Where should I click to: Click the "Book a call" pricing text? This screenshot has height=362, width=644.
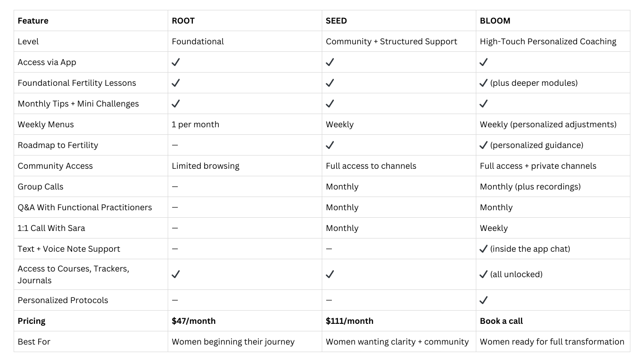[501, 321]
